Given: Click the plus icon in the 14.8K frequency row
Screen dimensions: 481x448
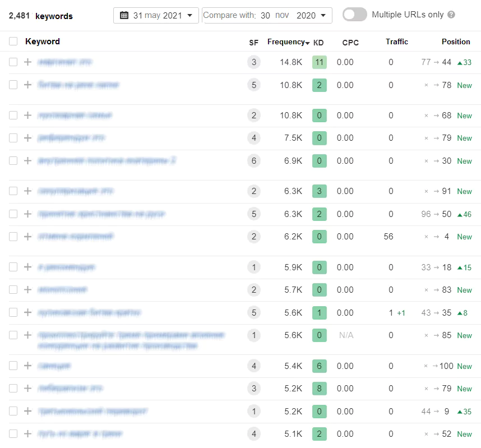Looking at the screenshot, I should point(28,62).
